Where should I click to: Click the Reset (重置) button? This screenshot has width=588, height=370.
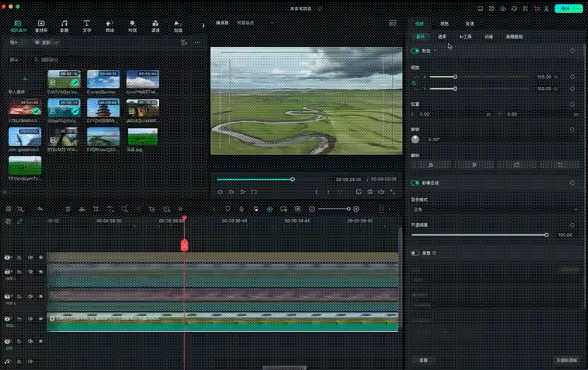pos(424,360)
